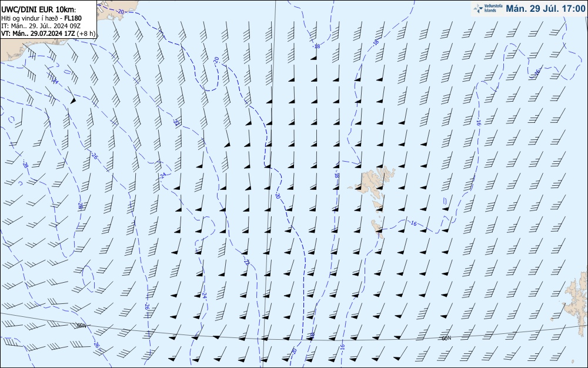Click the '-16' contour label just southeast of Faroe Islands

tap(413, 223)
